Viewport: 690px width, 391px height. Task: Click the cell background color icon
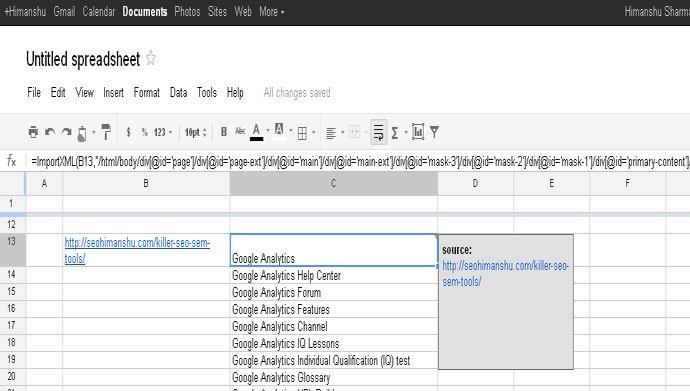[279, 131]
